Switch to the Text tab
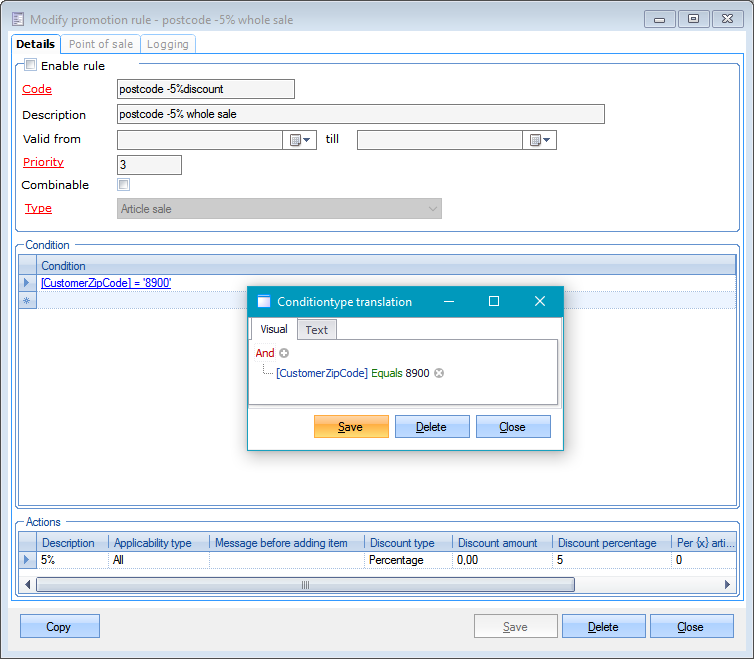 (x=316, y=330)
